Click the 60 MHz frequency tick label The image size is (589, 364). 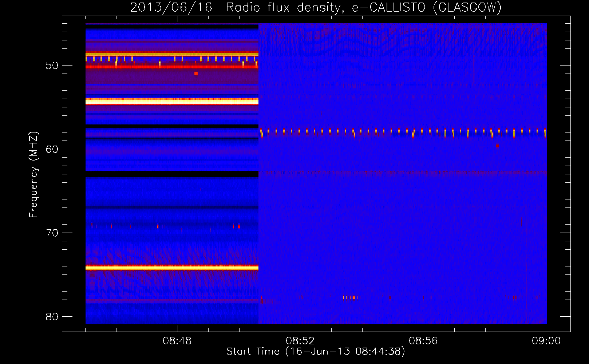52,149
